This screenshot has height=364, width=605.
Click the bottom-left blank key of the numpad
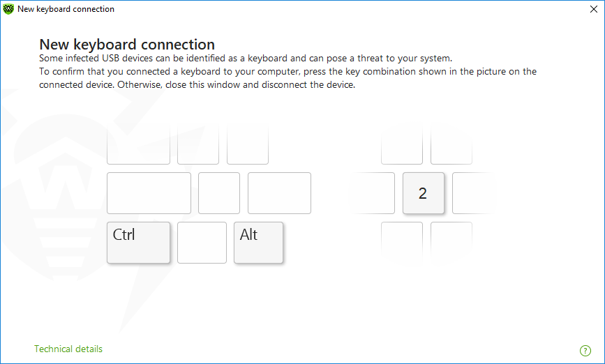402,241
